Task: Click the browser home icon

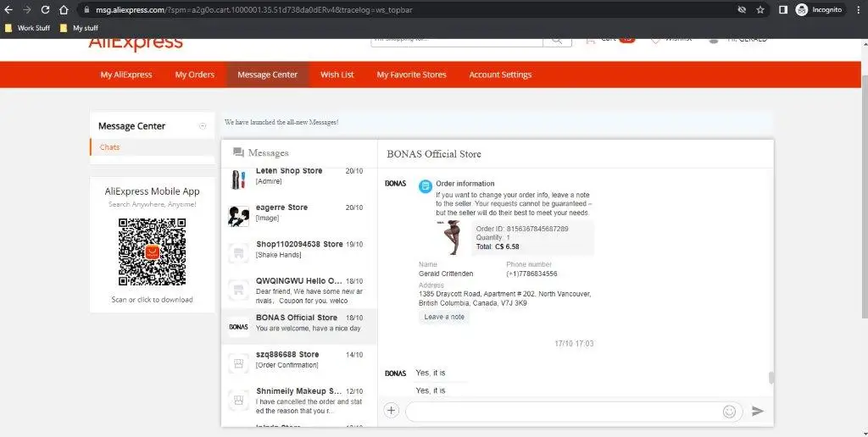Action: point(64,10)
